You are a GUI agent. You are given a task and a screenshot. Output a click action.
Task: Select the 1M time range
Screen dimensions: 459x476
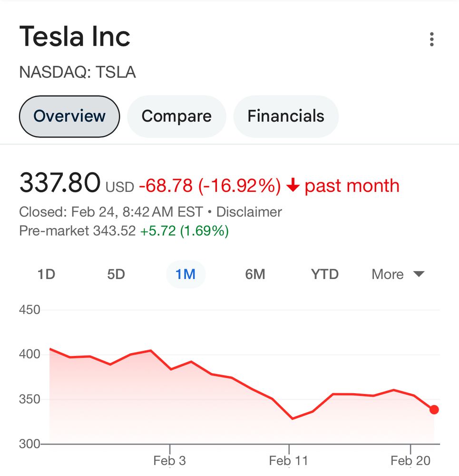(x=186, y=274)
